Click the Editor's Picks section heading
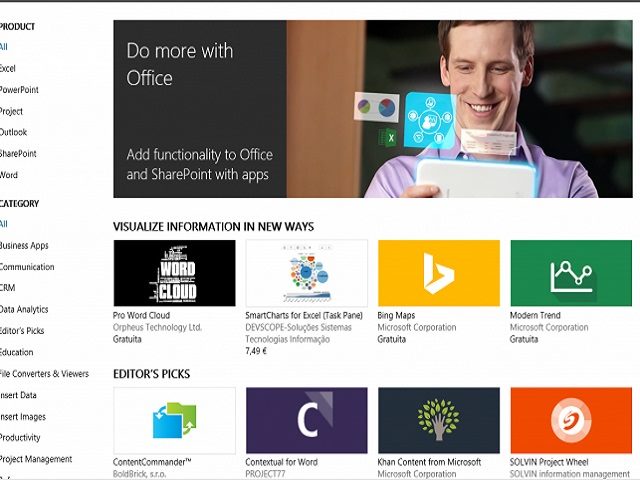This screenshot has width=640, height=480. pyautogui.click(x=151, y=374)
